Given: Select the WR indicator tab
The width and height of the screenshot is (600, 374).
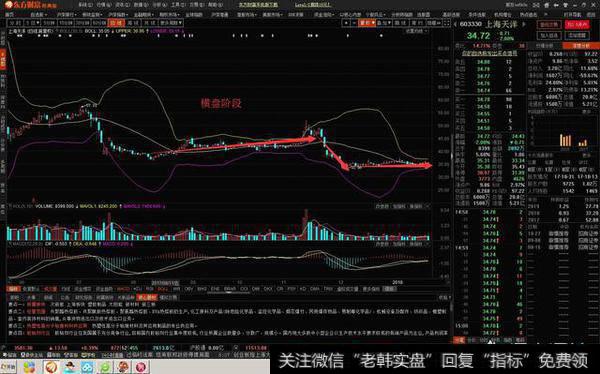Looking at the screenshot, I should (176, 289).
